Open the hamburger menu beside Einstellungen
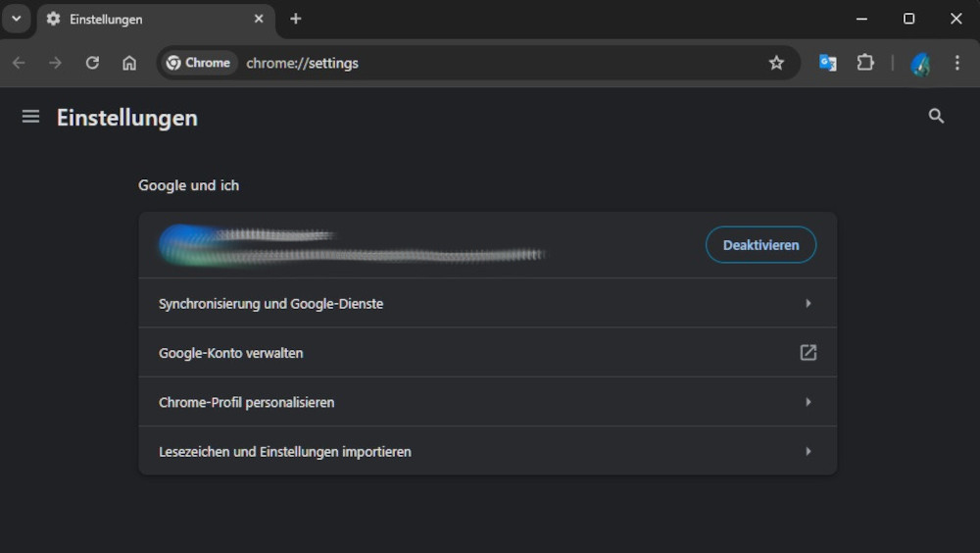The width and height of the screenshot is (980, 553). coord(30,117)
